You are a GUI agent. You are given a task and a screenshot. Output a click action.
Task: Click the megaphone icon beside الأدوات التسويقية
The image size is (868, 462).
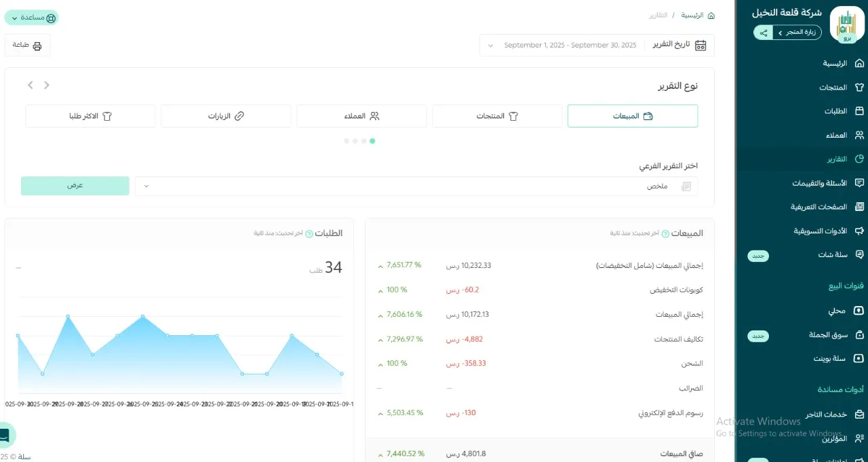pos(859,231)
